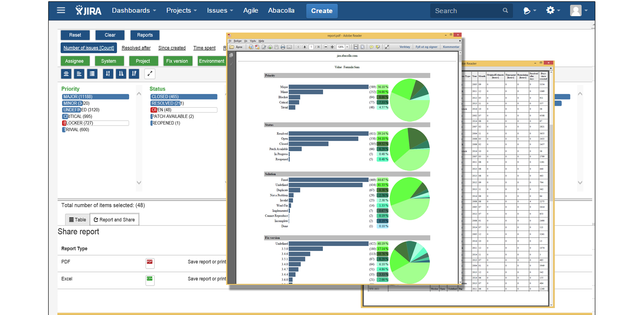Add the Fix version facet

(x=177, y=61)
